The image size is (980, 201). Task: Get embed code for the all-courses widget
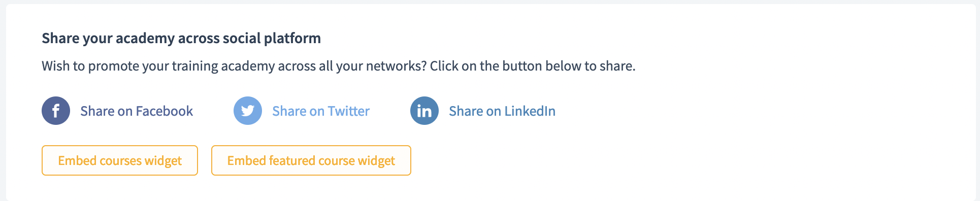(120, 160)
